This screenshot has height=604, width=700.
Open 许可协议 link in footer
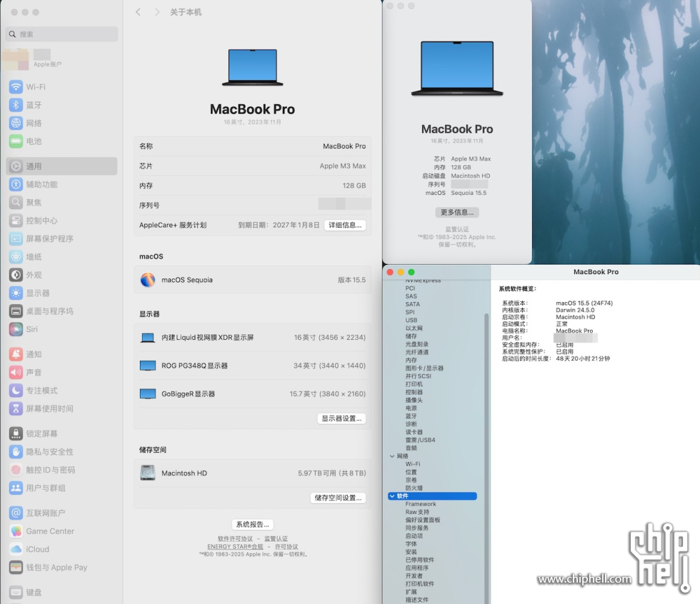286,547
